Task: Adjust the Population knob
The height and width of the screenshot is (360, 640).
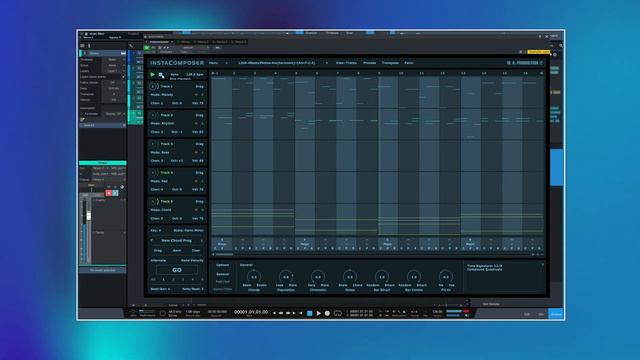Action: click(286, 277)
